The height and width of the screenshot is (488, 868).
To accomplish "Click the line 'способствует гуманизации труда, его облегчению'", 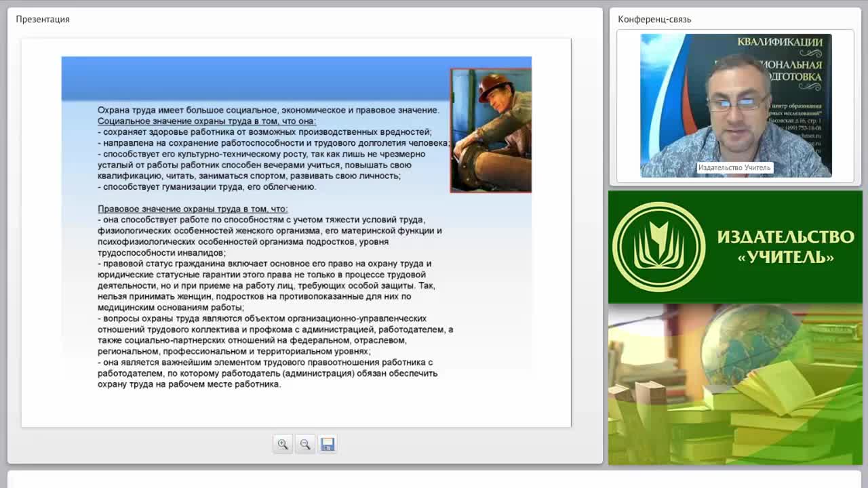I will (207, 187).
